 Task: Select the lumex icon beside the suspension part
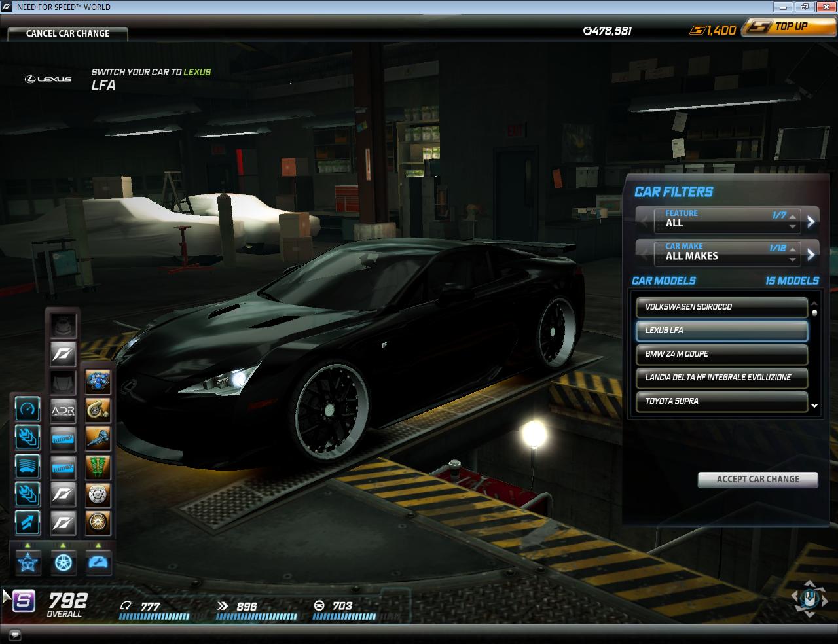coord(63,467)
